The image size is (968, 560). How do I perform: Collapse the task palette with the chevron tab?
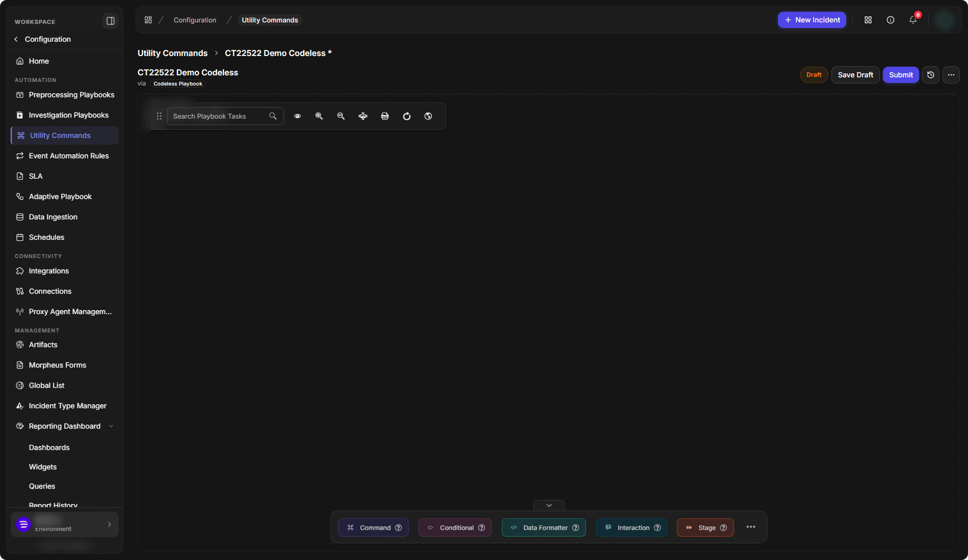549,506
